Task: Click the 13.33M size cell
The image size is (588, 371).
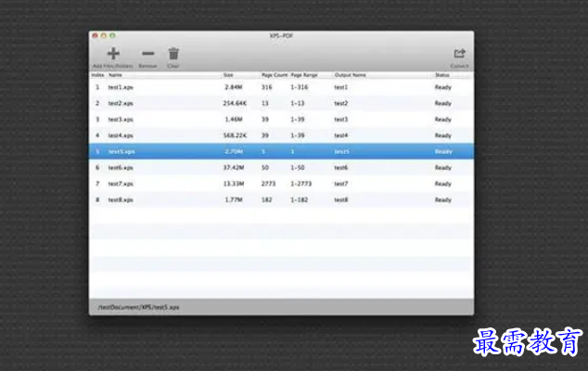Action: point(234,184)
